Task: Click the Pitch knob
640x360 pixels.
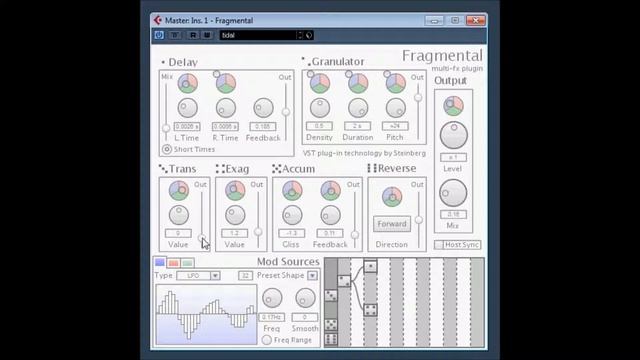Action: click(x=396, y=108)
